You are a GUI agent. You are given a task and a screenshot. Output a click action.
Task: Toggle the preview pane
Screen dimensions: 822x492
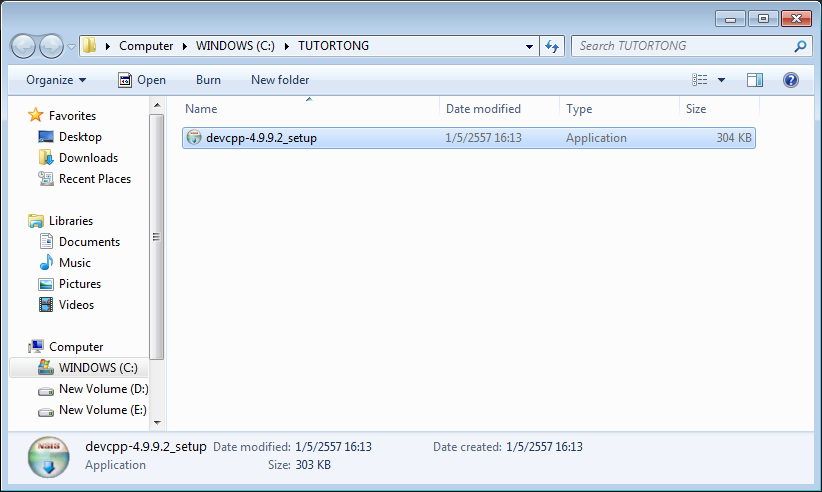click(x=755, y=80)
